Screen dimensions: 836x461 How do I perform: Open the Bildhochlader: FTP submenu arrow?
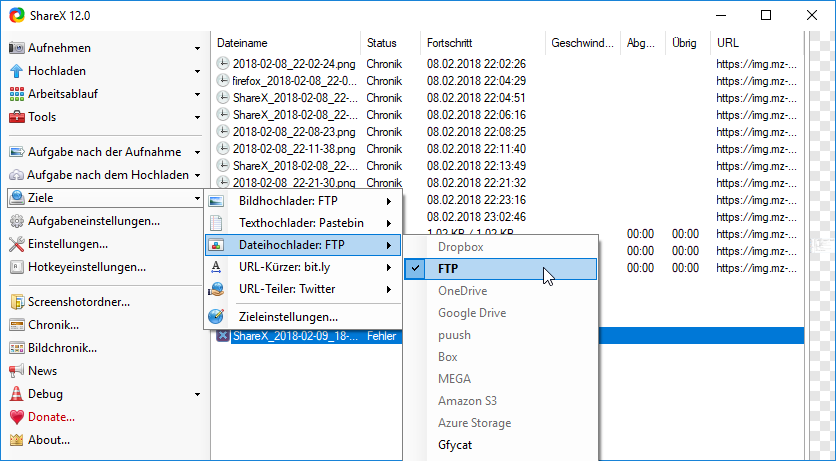389,201
